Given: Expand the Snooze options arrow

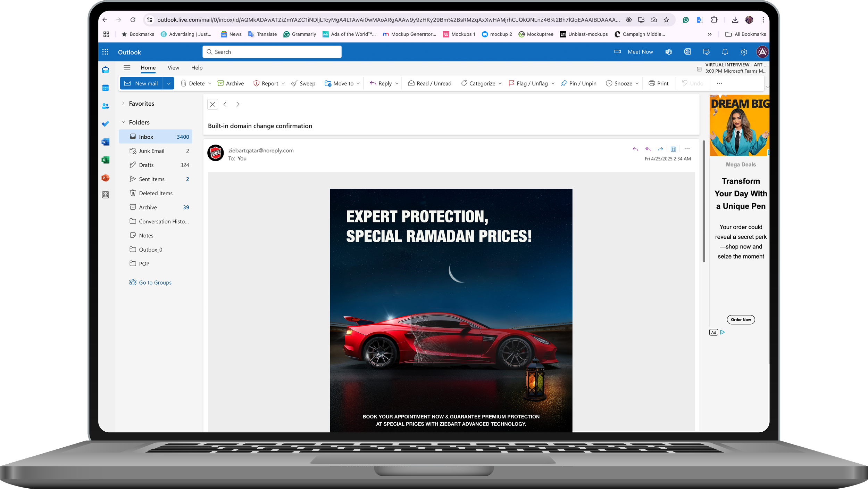Looking at the screenshot, I should coord(637,83).
